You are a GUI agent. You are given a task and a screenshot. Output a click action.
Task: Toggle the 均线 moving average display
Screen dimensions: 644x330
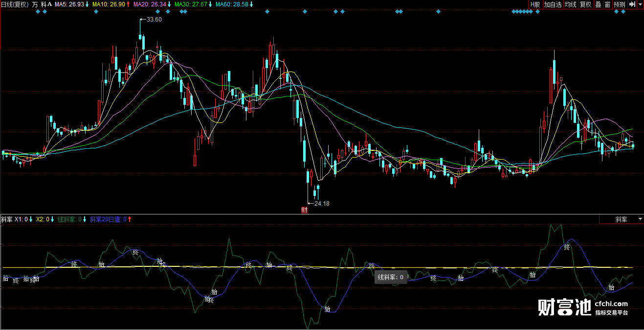[x=570, y=4]
